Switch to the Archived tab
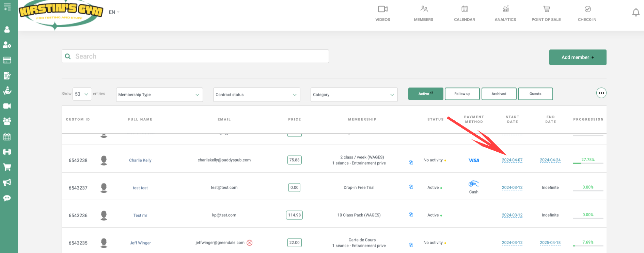644x253 pixels. 499,94
